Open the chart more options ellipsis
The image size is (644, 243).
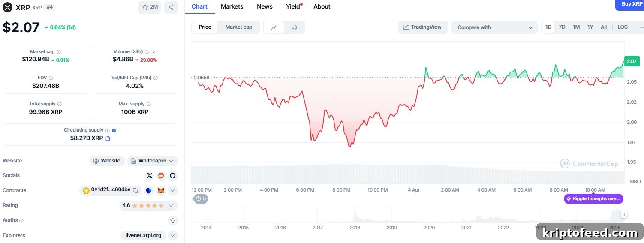tap(641, 27)
